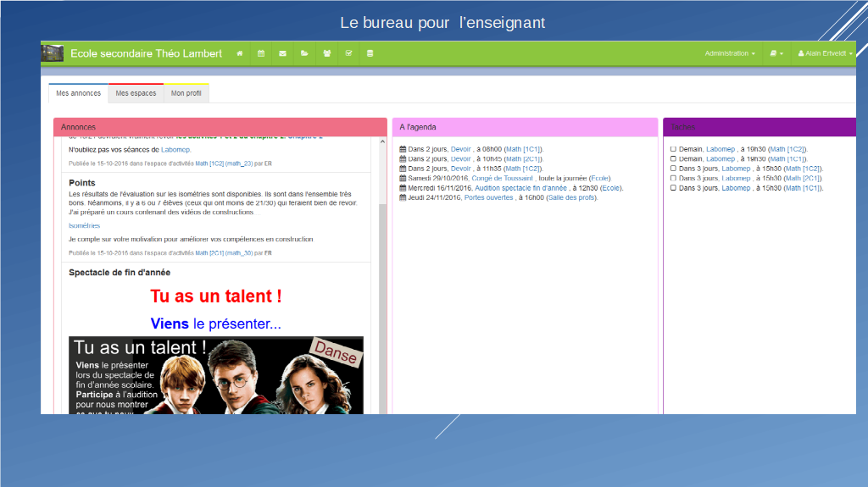Open the Alain Ertveldt user menu
This screenshot has width=868, height=487.
click(x=825, y=53)
